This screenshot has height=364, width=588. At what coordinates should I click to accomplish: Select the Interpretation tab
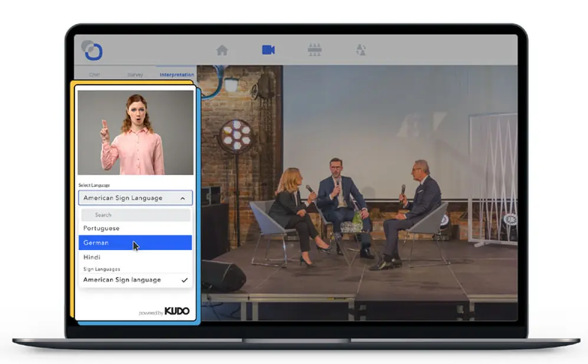point(176,75)
